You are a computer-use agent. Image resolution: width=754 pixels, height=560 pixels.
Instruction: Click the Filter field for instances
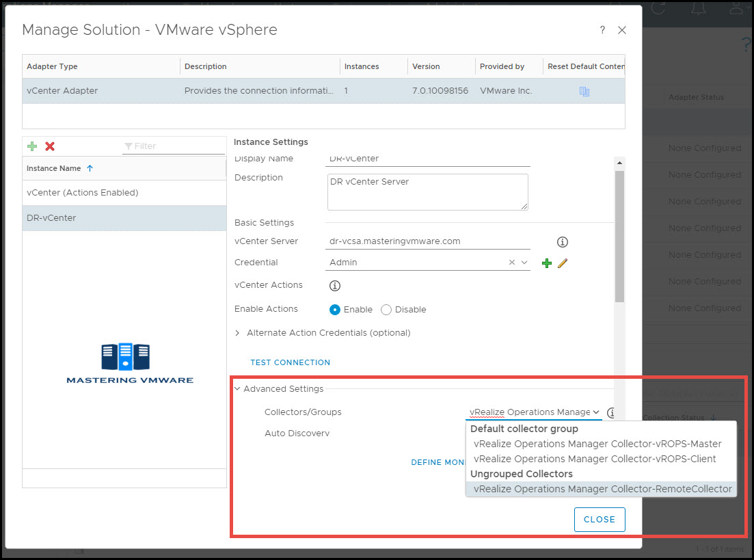174,146
